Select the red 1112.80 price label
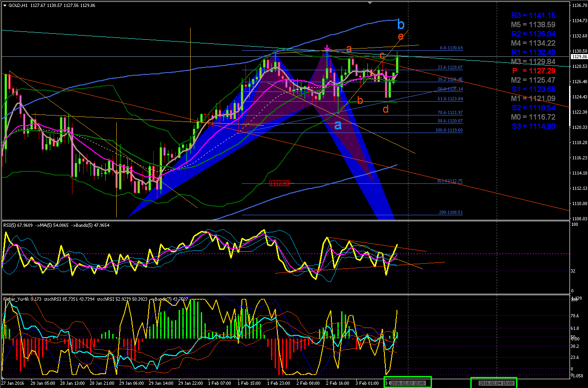Viewport: 588px width, 388px height. click(279, 183)
